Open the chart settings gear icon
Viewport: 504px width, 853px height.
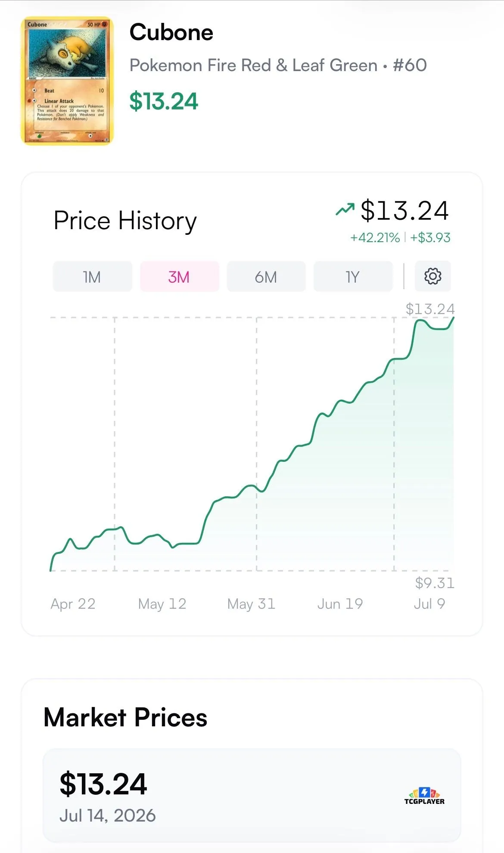(432, 276)
